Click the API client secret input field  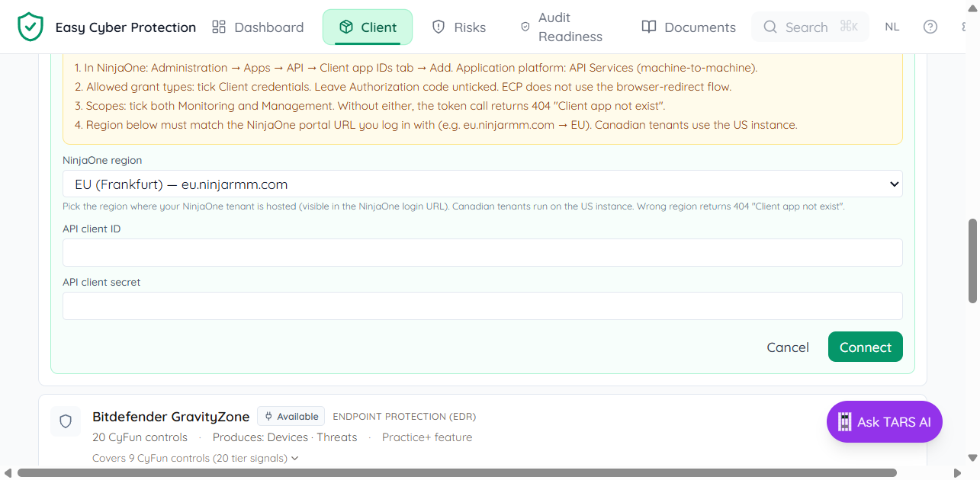point(483,306)
